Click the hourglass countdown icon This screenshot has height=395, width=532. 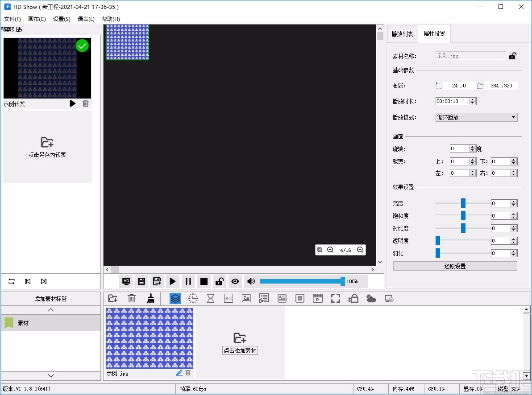pos(211,298)
